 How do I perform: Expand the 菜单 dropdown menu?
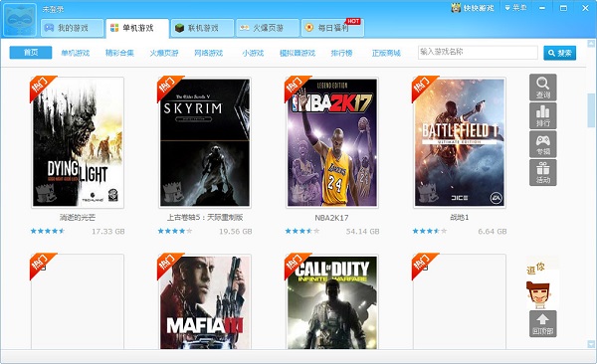(515, 8)
